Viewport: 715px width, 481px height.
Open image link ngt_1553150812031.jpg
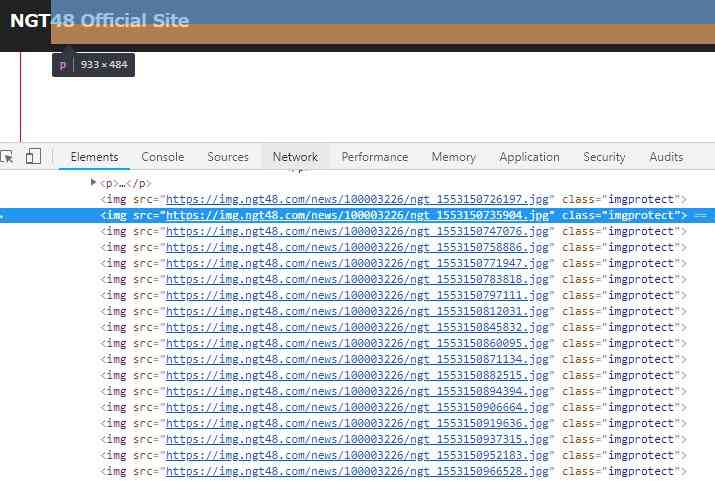point(357,311)
